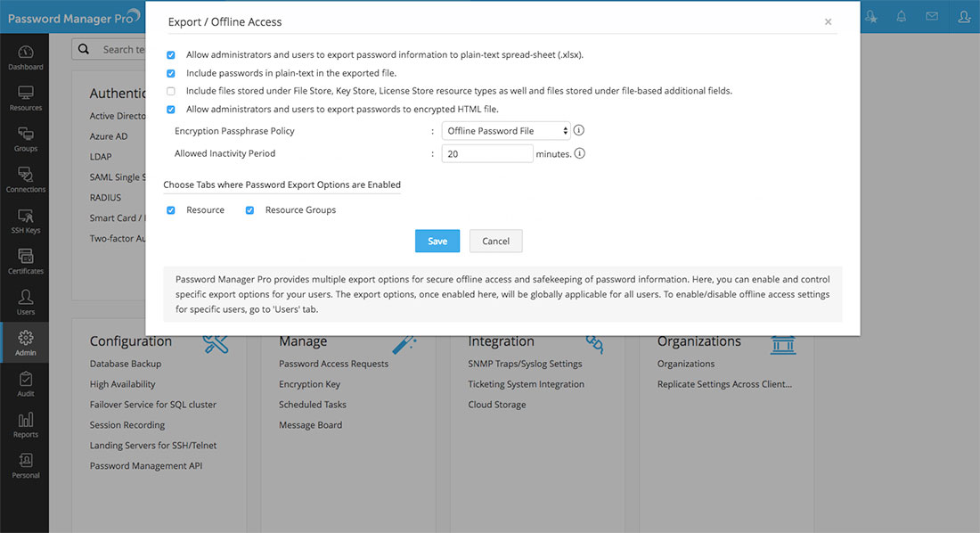980x533 pixels.
Task: Click the info icon beside Allowed Inactivity Period
Action: click(x=579, y=153)
